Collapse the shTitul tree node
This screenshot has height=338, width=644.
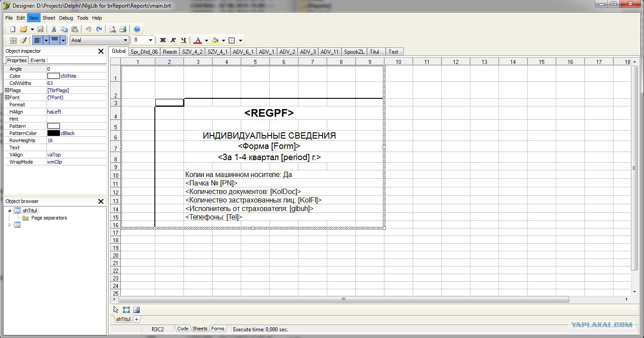pyautogui.click(x=9, y=211)
